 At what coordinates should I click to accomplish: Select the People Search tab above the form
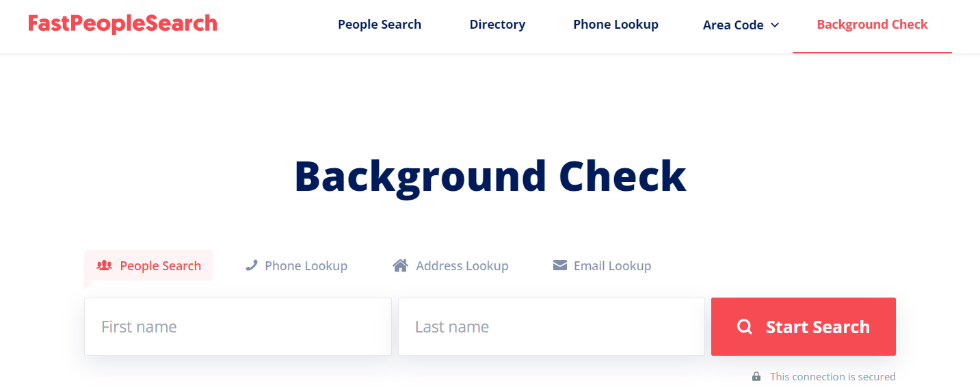(x=148, y=265)
